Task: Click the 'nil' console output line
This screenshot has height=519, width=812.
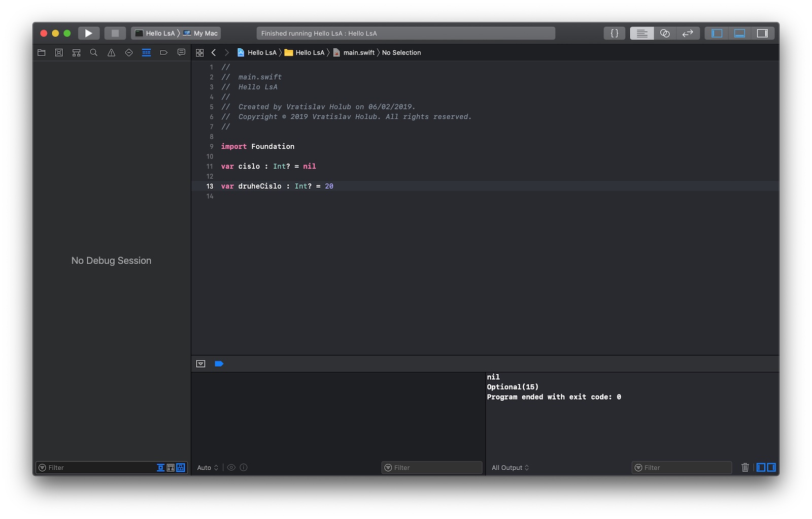Action: [x=493, y=377]
